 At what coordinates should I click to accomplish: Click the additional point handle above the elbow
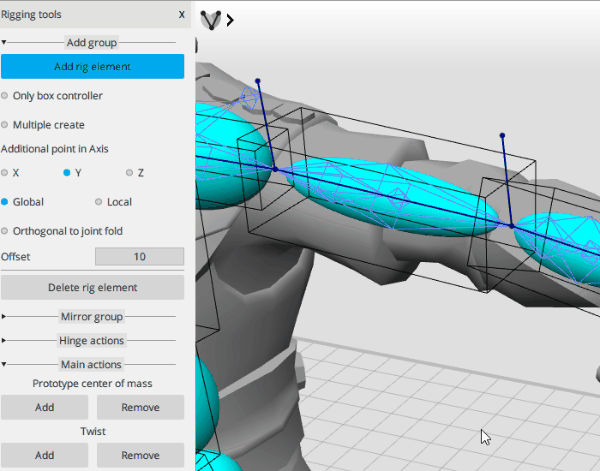(x=502, y=135)
